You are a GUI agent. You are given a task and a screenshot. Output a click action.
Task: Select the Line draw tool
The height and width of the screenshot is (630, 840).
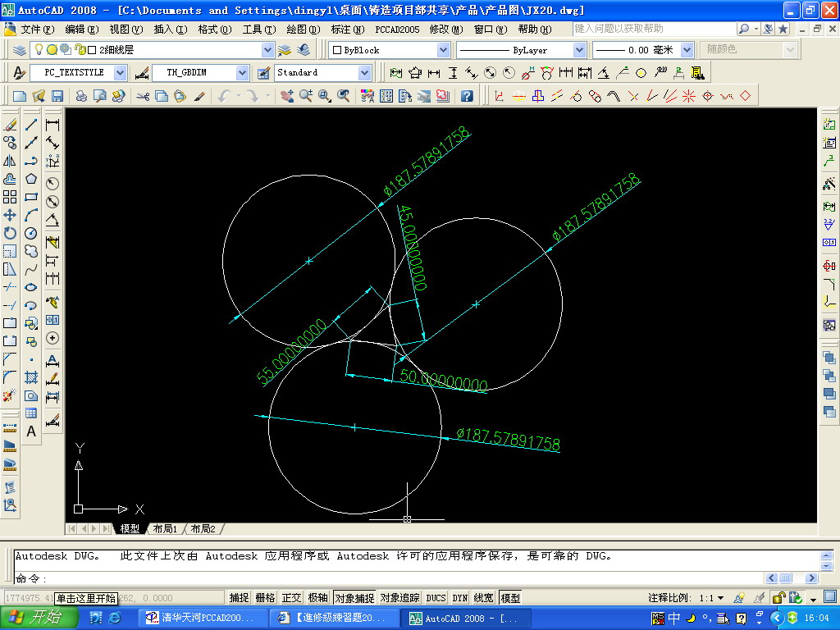pos(31,126)
